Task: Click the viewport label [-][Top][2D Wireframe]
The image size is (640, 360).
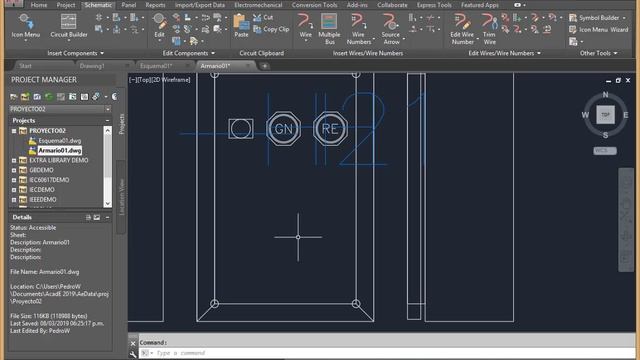Action: 160,80
